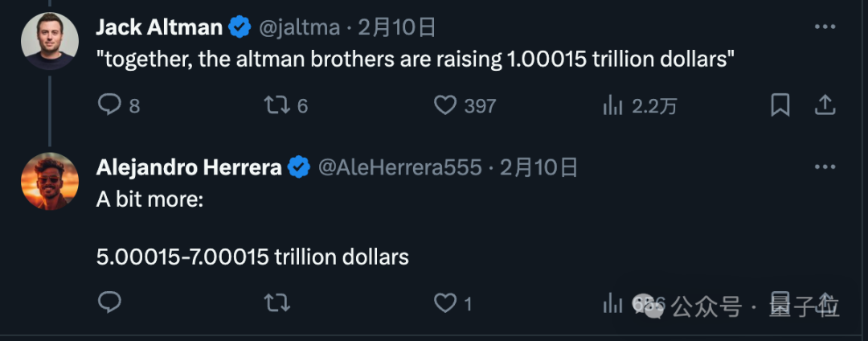868x341 pixels.
Task: View analytics for Alejandro Herrera's tweet
Action: (614, 303)
